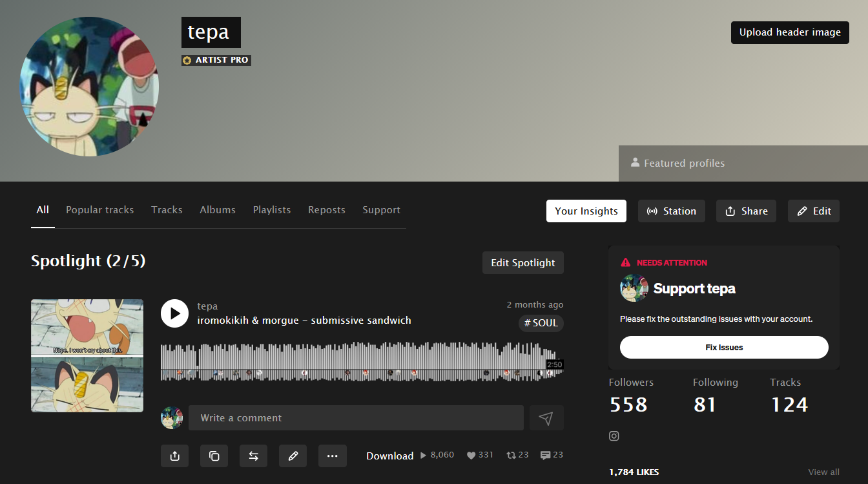This screenshot has width=868, height=484.
Task: Go to the Albums tab
Action: tap(218, 210)
